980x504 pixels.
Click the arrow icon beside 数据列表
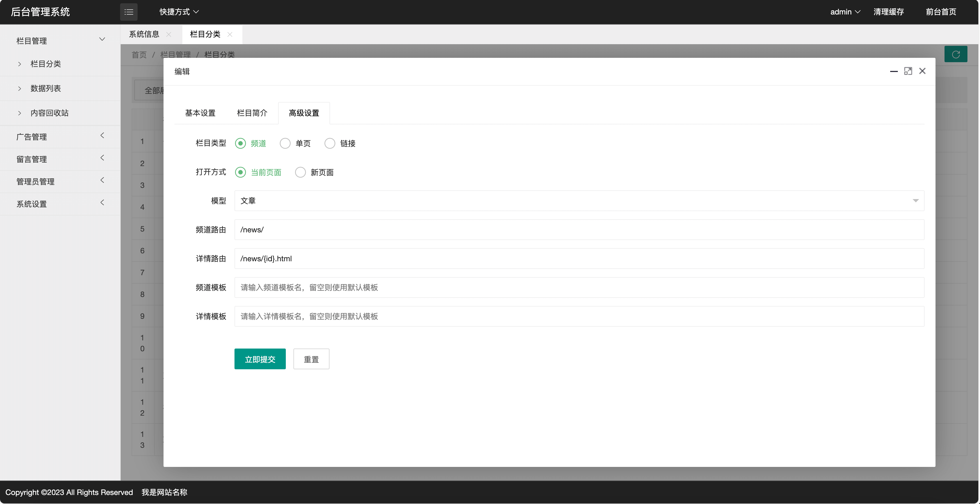click(x=19, y=89)
